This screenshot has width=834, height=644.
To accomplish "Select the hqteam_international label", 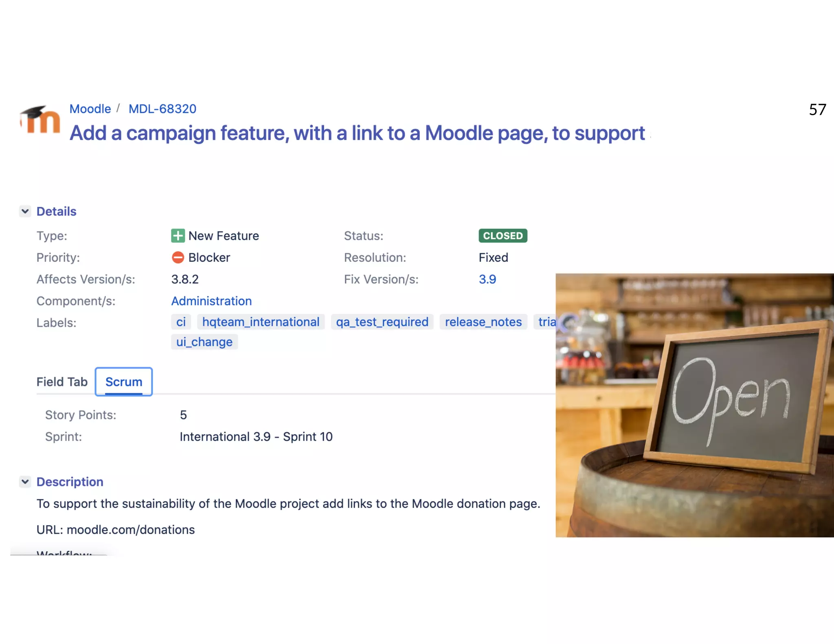I will (261, 322).
